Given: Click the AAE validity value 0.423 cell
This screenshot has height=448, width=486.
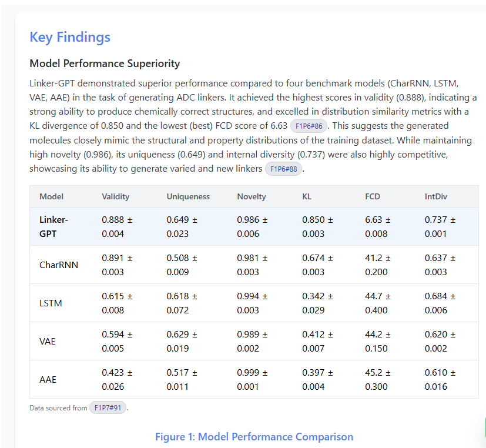Looking at the screenshot, I should point(117,379).
